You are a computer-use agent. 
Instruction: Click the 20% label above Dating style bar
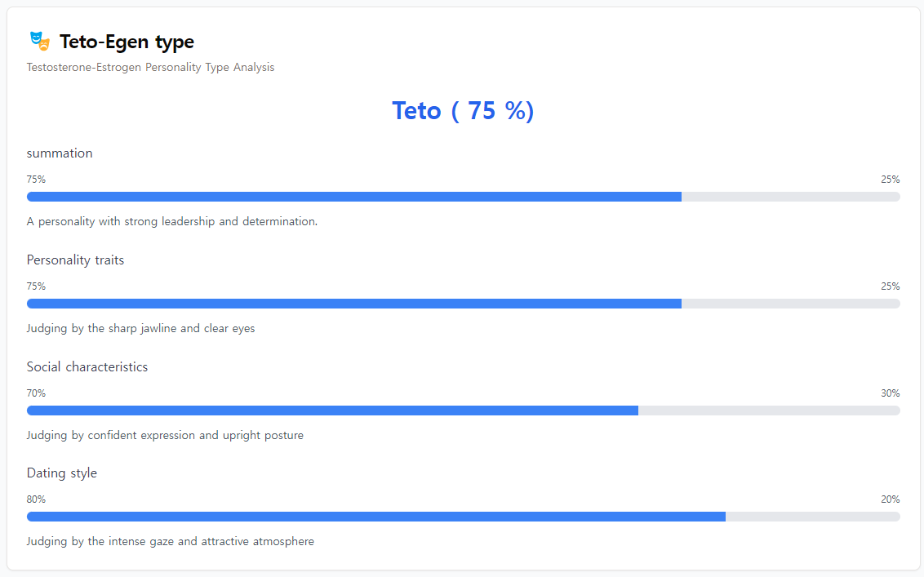[891, 499]
